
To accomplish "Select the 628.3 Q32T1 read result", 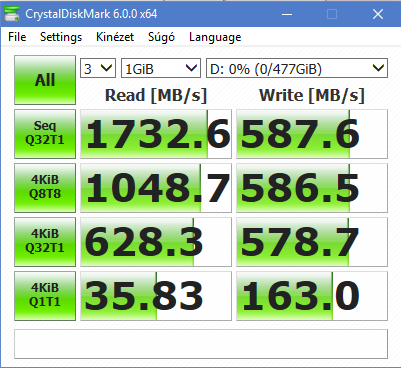I will click(x=156, y=242).
